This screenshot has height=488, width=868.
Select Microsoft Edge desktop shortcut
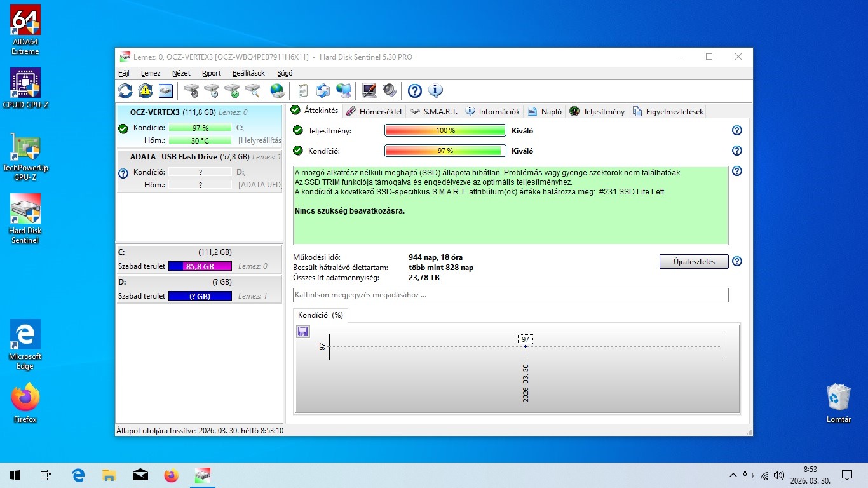(x=25, y=345)
